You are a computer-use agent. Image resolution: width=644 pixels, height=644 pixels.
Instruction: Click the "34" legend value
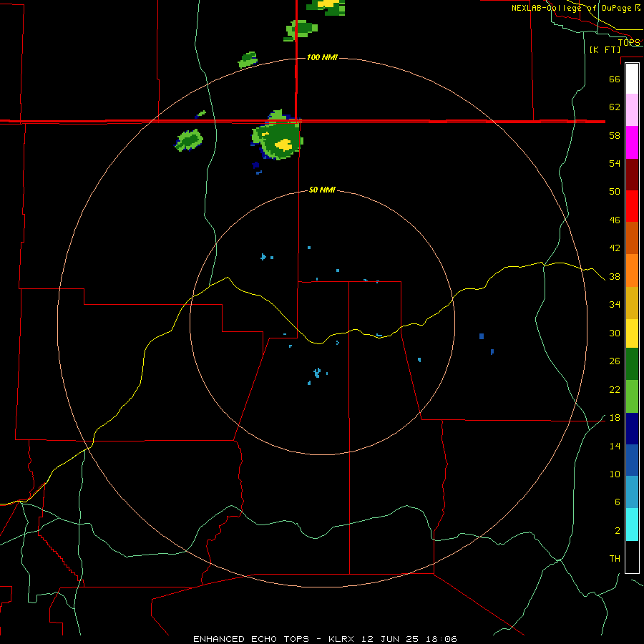(x=615, y=304)
